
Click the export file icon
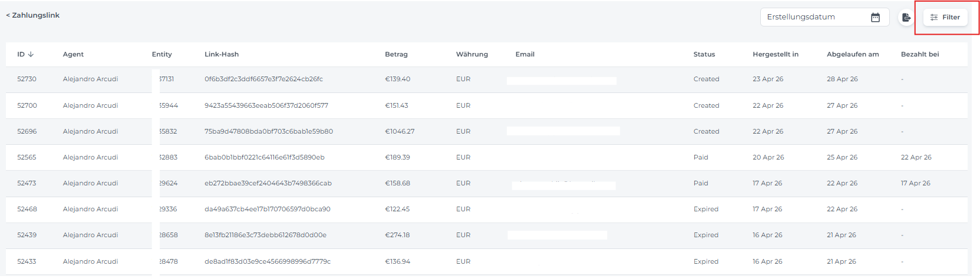[906, 17]
